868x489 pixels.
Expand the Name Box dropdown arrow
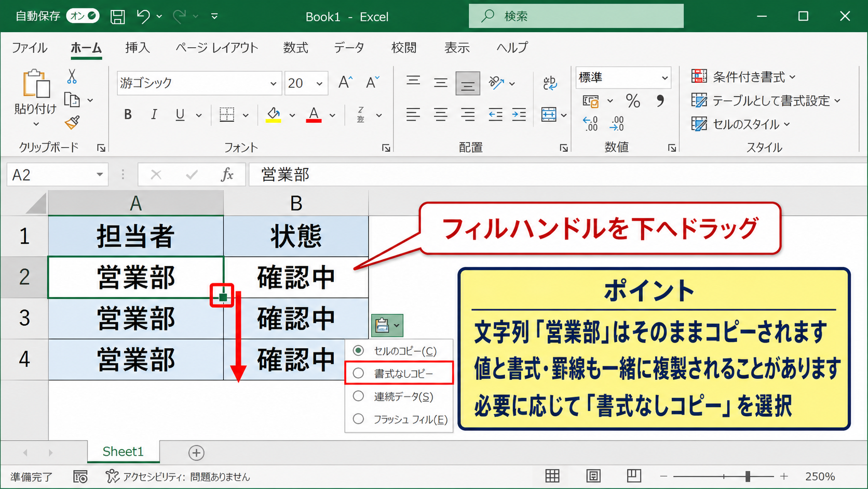99,175
